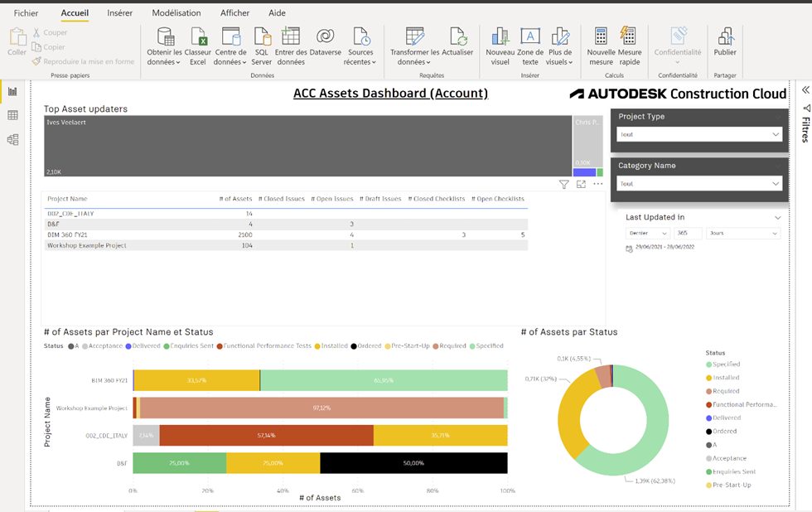Viewport: 812px width, 512px height.
Task: Sort by # of Assets column header
Action: tap(235, 199)
